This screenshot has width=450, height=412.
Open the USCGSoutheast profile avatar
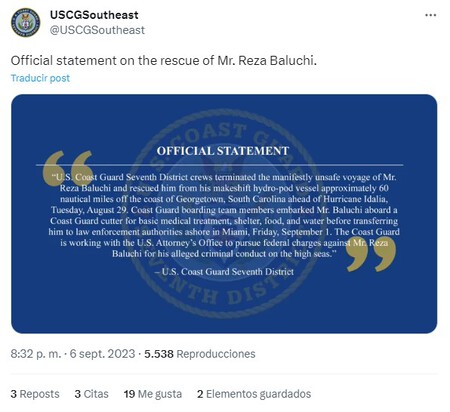[x=26, y=22]
